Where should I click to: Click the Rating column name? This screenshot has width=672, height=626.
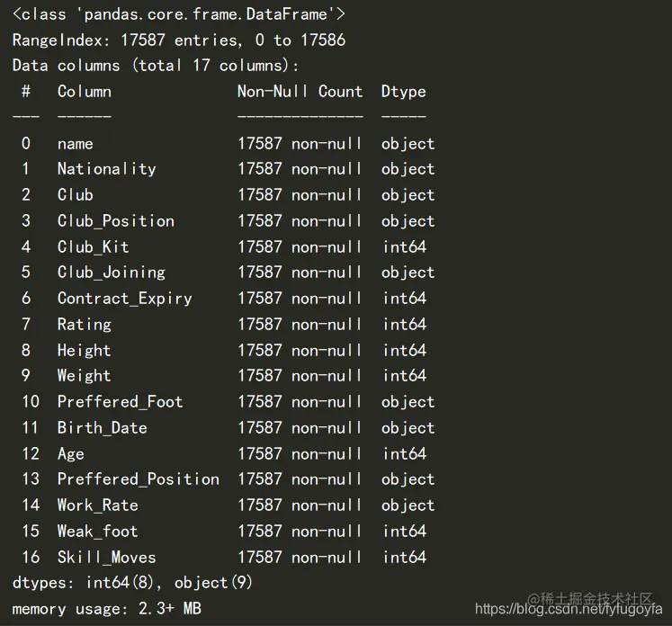pos(85,325)
